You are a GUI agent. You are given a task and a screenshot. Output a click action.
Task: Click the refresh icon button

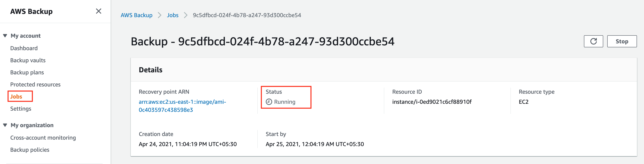coord(593,41)
